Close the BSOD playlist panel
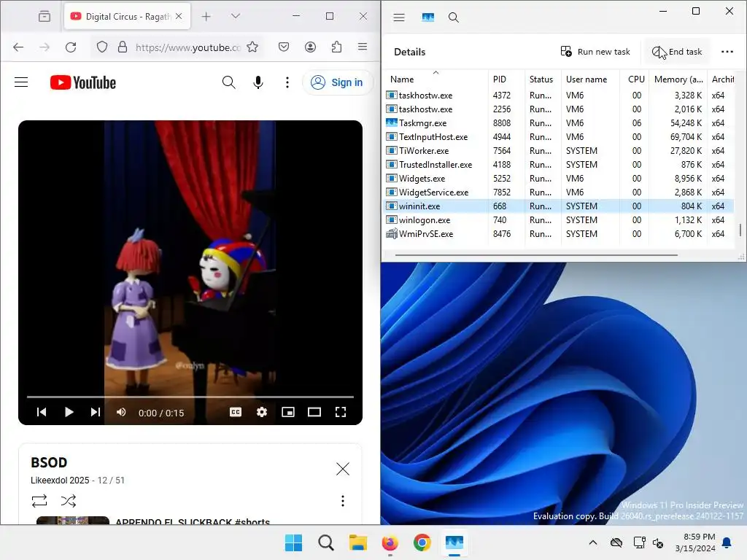This screenshot has width=747, height=560. 343,469
